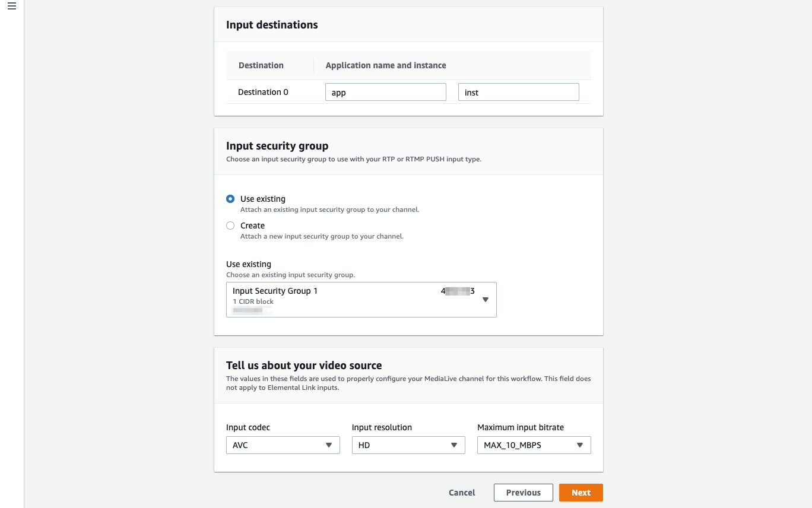Image resolution: width=812 pixels, height=508 pixels.
Task: Click the instance field containing inst
Action: click(518, 92)
